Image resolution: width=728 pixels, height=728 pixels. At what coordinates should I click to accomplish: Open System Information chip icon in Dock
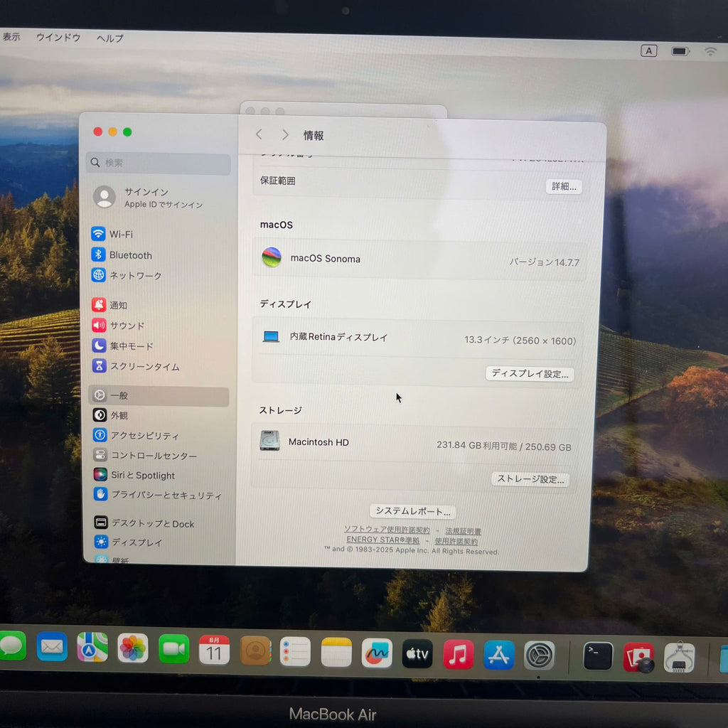pos(679,658)
